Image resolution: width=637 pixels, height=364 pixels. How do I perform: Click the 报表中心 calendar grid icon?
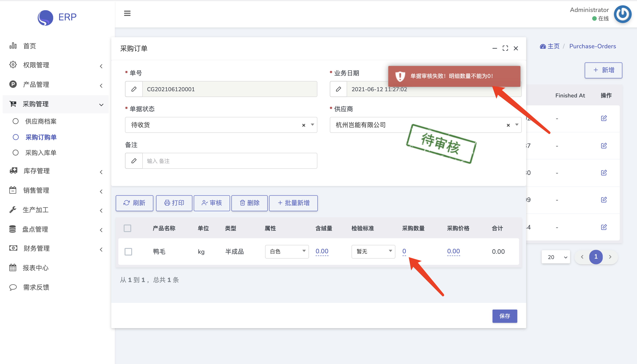pyautogui.click(x=13, y=268)
